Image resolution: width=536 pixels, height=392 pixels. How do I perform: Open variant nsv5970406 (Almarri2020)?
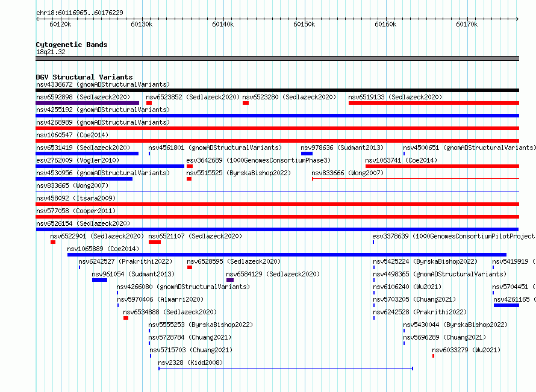click(160, 299)
